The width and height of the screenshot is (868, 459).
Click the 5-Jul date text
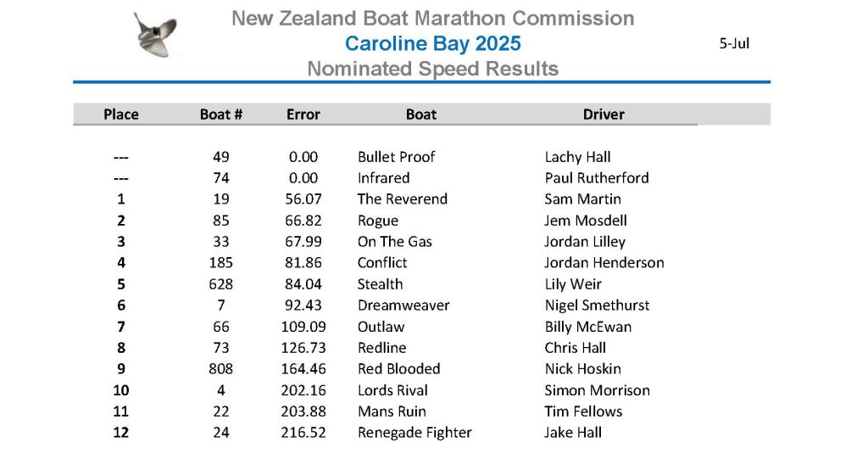734,43
